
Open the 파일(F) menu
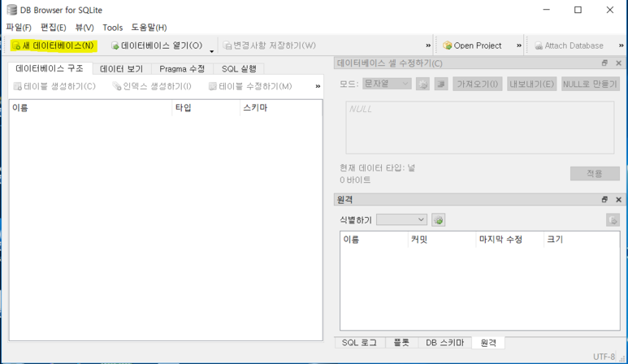click(19, 28)
